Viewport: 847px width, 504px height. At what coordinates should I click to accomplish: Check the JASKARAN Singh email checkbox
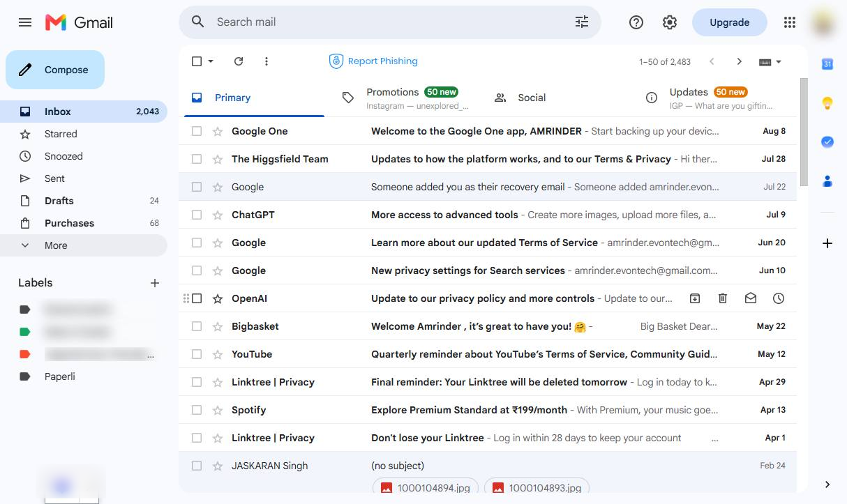pos(197,466)
